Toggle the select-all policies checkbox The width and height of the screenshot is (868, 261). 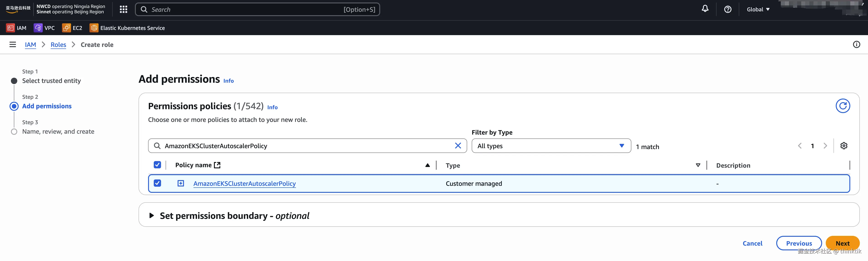157,165
